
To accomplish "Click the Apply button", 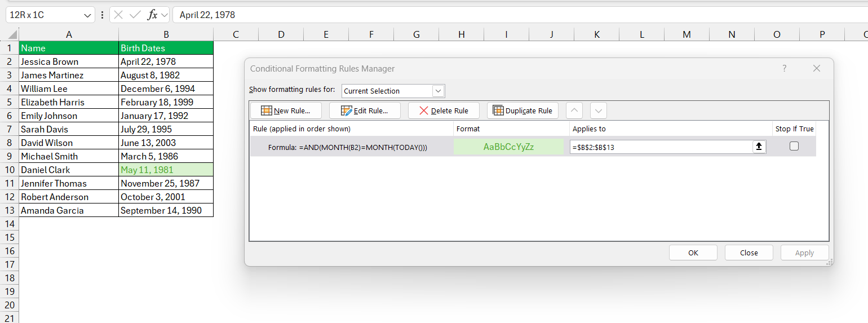I will pyautogui.click(x=805, y=253).
